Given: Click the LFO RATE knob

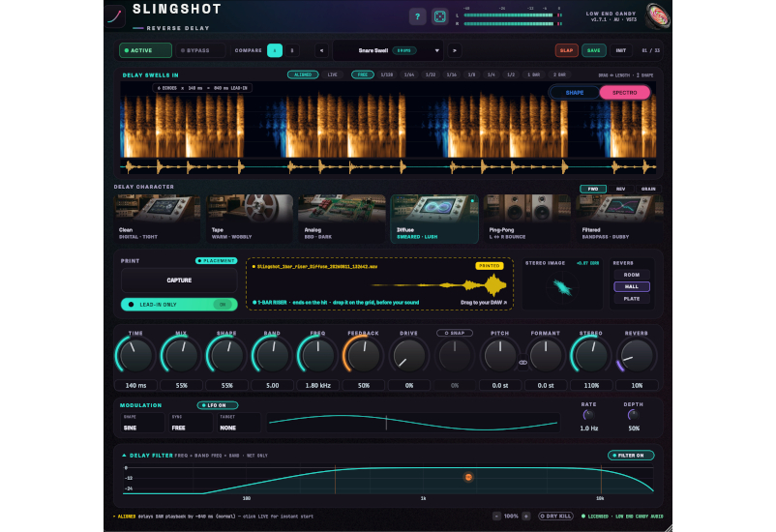Looking at the screenshot, I should pos(588,415).
